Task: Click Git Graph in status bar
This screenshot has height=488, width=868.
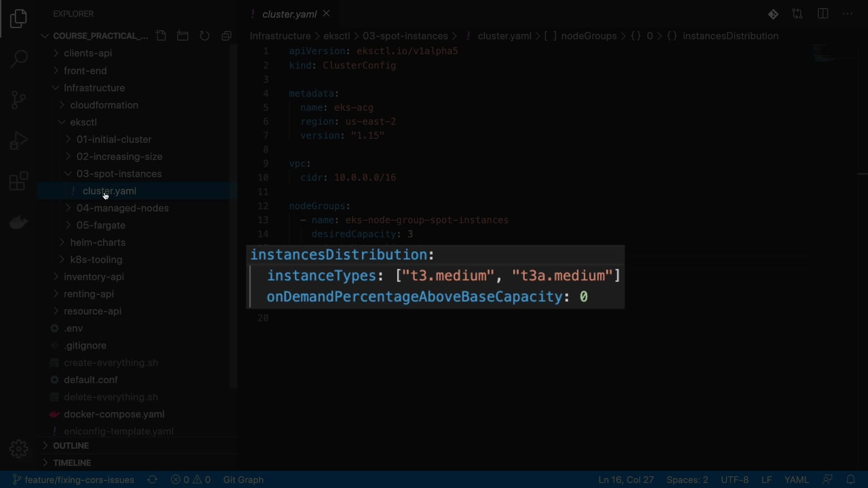Action: (243, 480)
